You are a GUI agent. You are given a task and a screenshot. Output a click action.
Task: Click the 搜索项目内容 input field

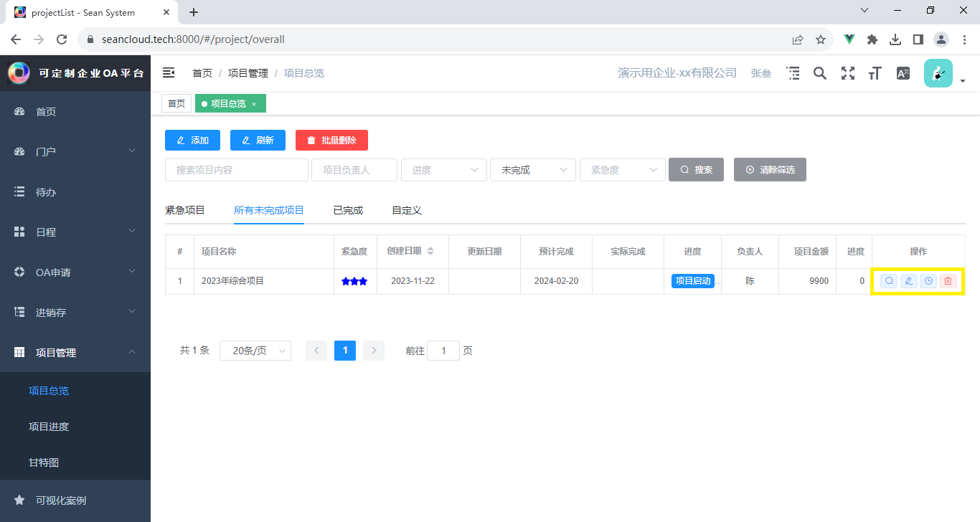(237, 170)
